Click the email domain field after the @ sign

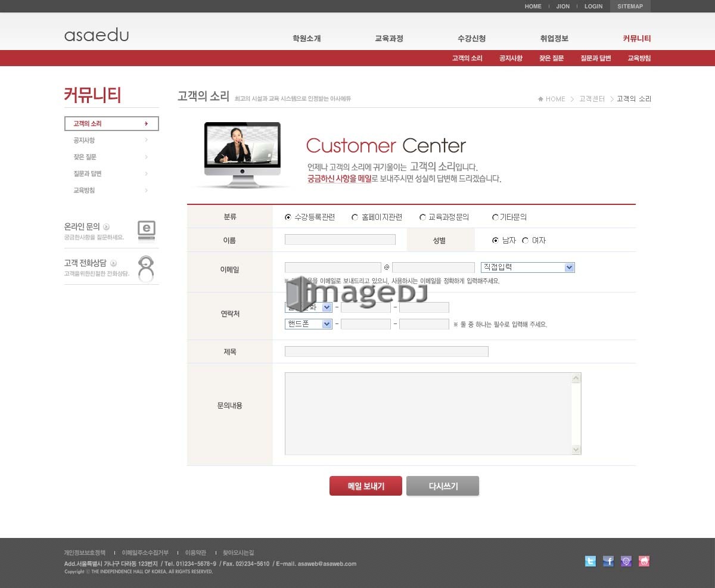tap(433, 267)
